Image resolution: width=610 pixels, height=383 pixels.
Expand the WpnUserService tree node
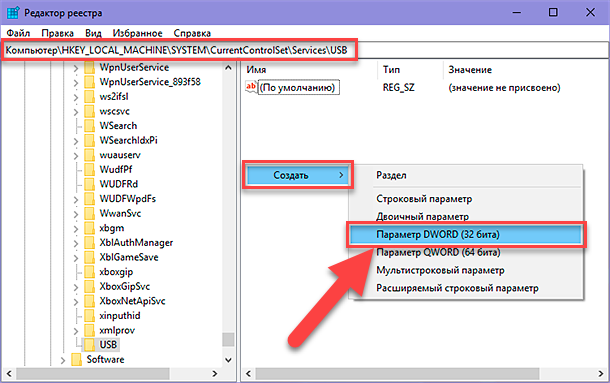pos(76,68)
